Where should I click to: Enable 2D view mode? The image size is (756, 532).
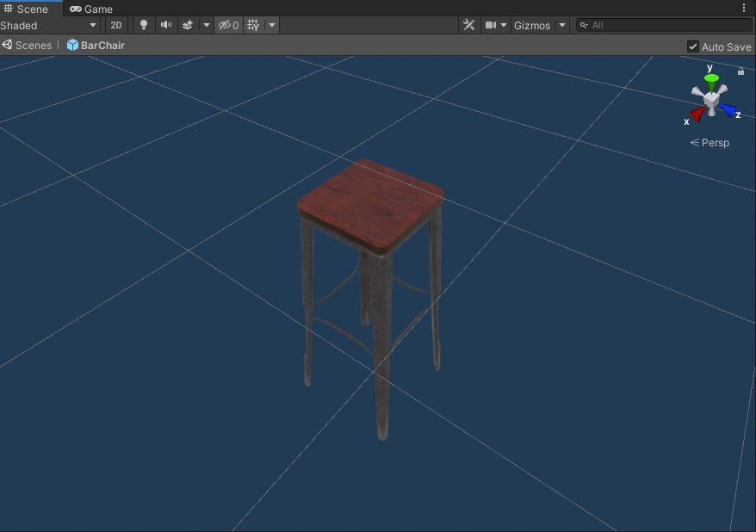pos(115,25)
